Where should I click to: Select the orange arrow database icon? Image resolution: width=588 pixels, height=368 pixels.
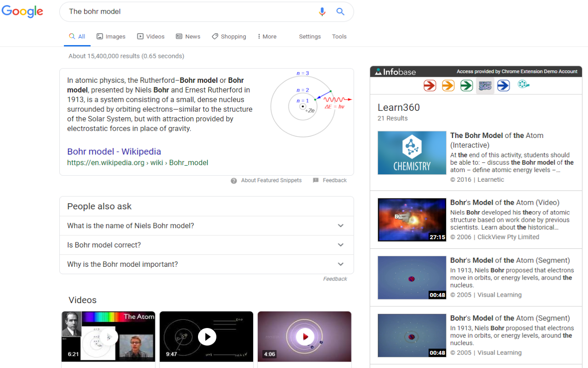pos(448,85)
